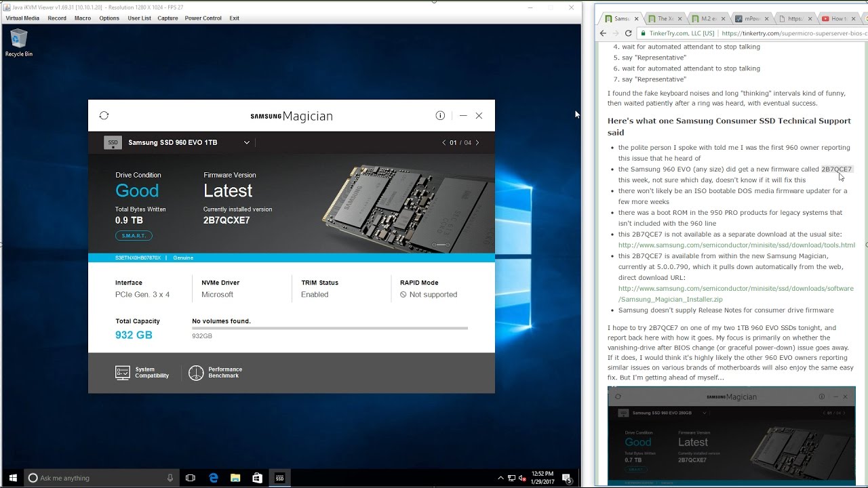Click the Microsoft NVMe Driver value
This screenshot has width=868, height=488.
point(217,295)
